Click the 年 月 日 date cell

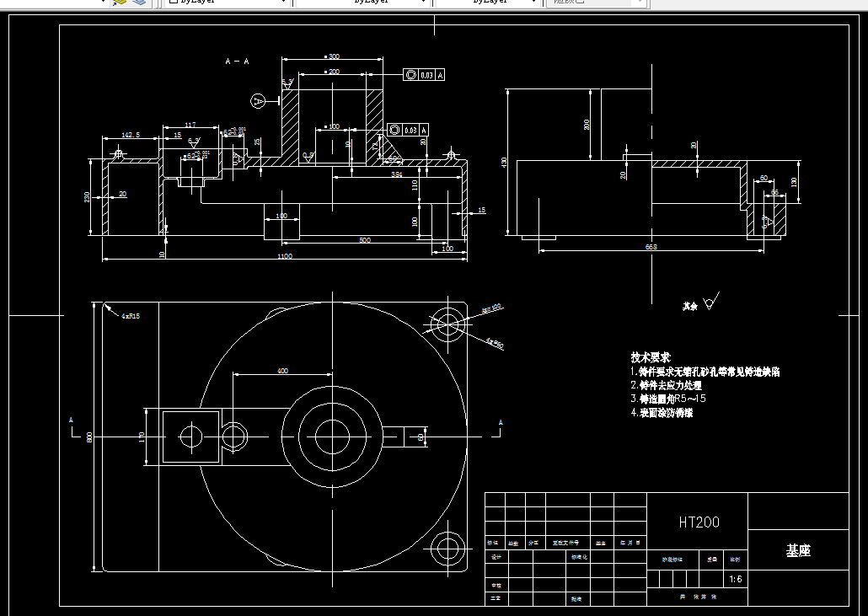coord(630,543)
